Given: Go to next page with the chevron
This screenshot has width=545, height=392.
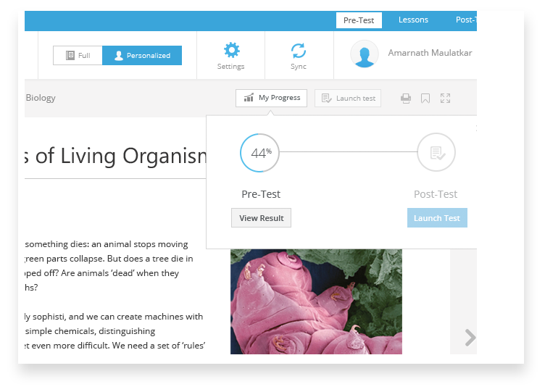Looking at the screenshot, I should [470, 338].
